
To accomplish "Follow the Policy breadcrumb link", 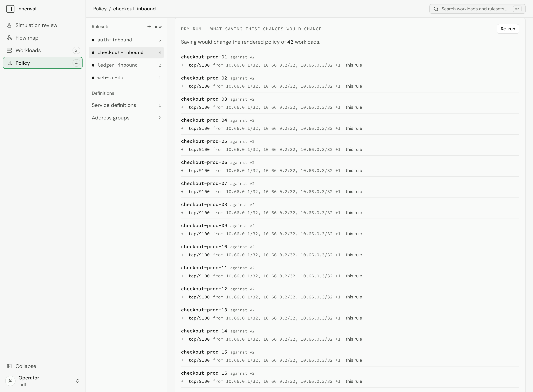I will tap(100, 9).
